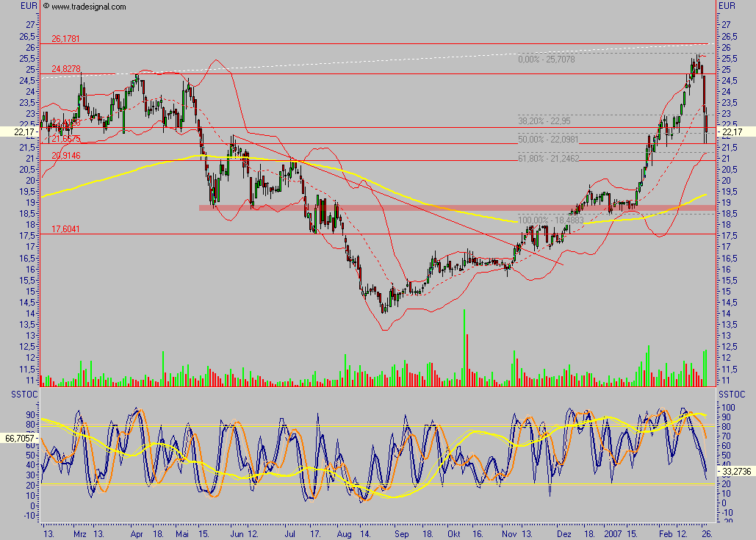
Task: Click the Jul label on date axis
Action: [289, 533]
